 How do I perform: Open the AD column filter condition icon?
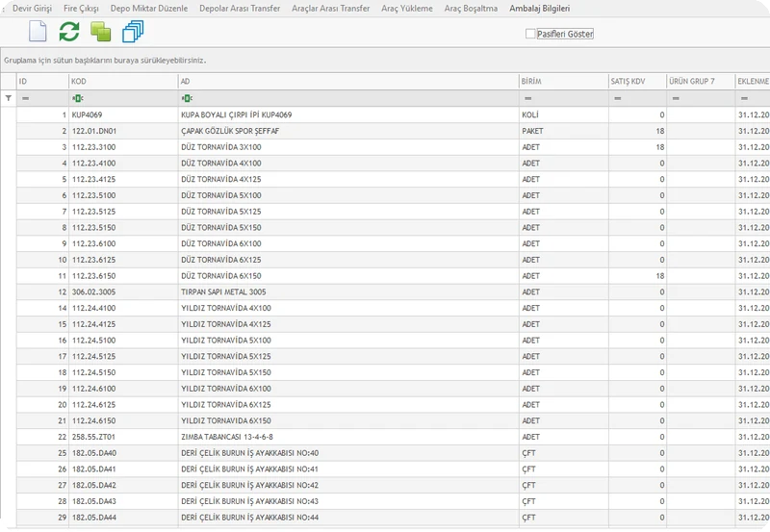(x=187, y=98)
